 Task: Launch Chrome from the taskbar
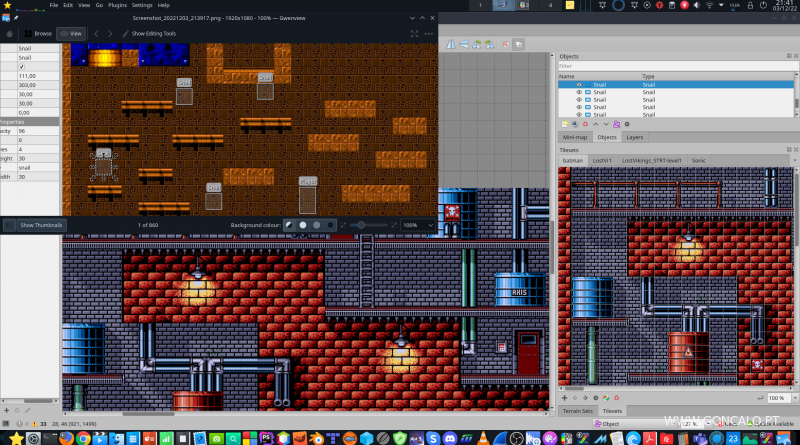(83, 438)
